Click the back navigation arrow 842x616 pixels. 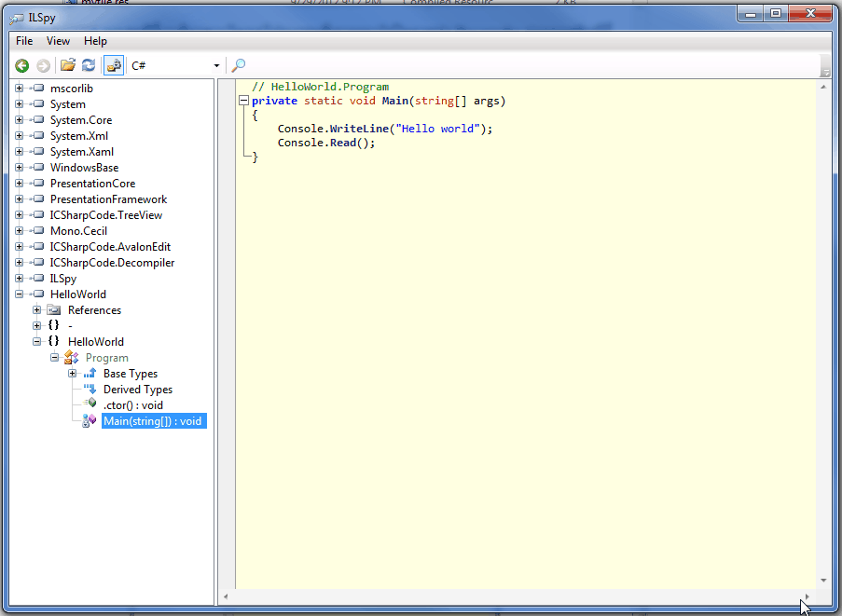point(21,65)
